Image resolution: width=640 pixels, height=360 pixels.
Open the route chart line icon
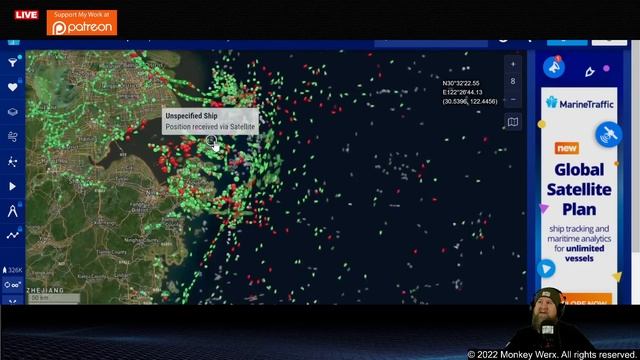[13, 236]
